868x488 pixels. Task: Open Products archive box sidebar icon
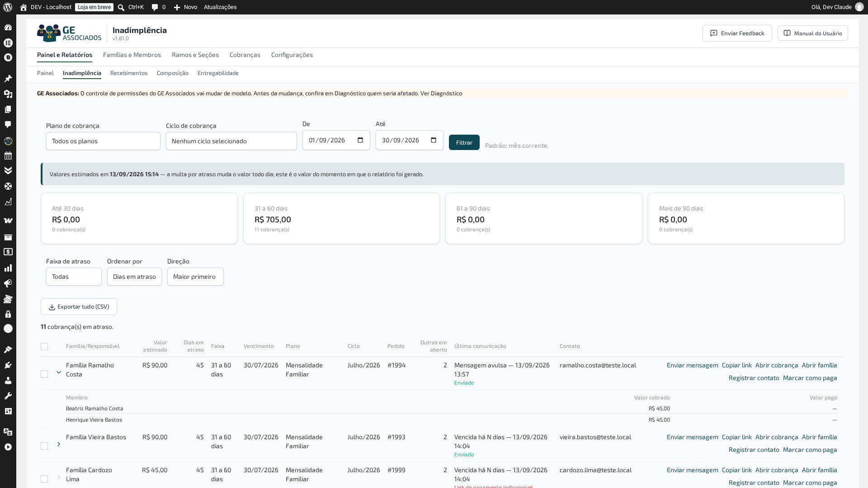(8, 237)
